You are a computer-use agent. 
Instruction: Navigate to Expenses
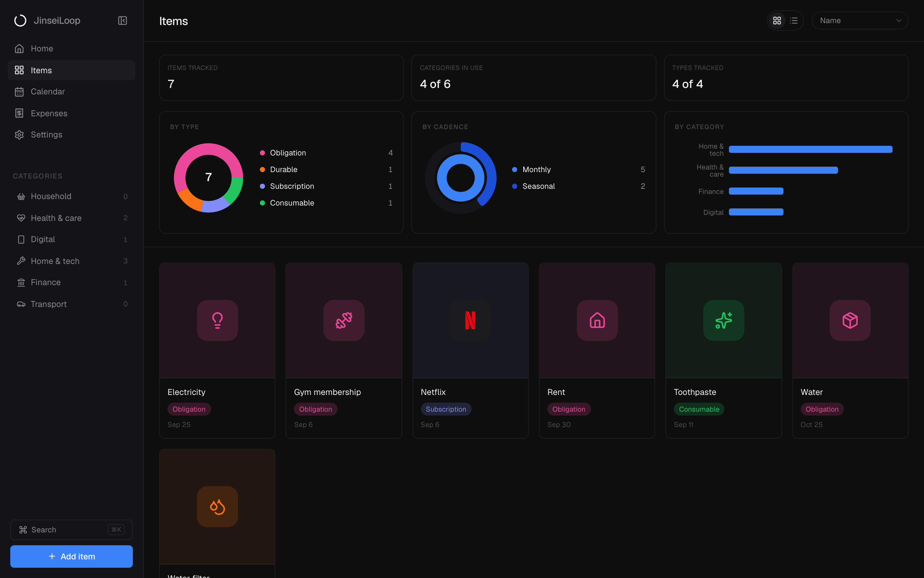[x=72, y=113]
